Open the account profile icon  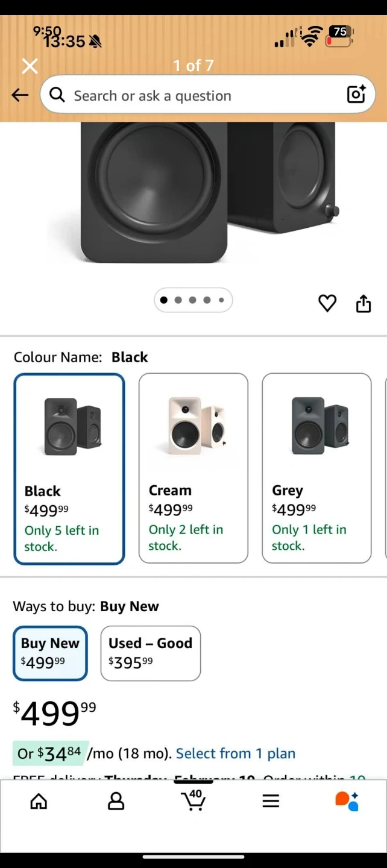(x=116, y=801)
